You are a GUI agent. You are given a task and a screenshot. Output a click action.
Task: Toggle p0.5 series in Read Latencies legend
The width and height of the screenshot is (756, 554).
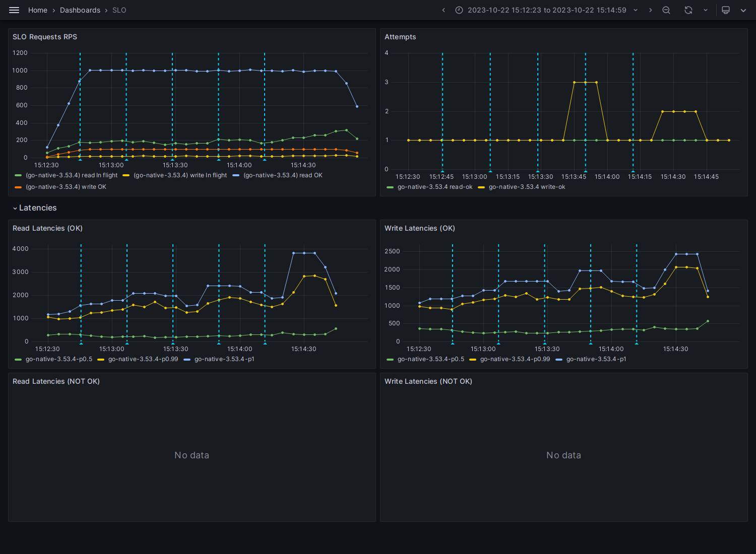coord(59,359)
